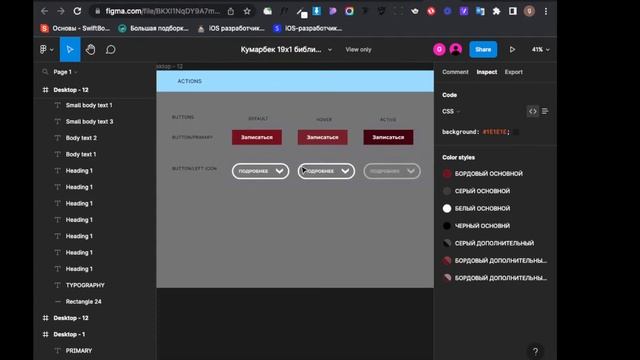
Task: Expand the Page 1 page selector
Action: tap(65, 72)
